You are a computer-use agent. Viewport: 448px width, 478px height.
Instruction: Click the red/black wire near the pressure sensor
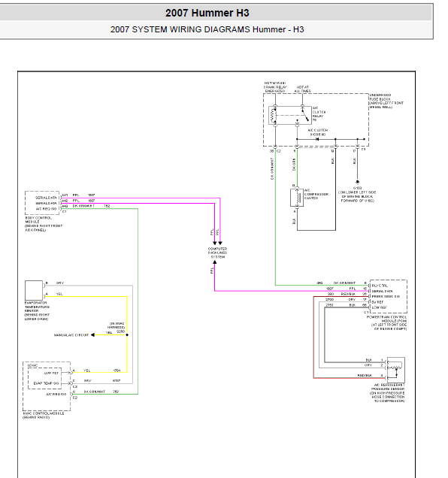click(313, 337)
